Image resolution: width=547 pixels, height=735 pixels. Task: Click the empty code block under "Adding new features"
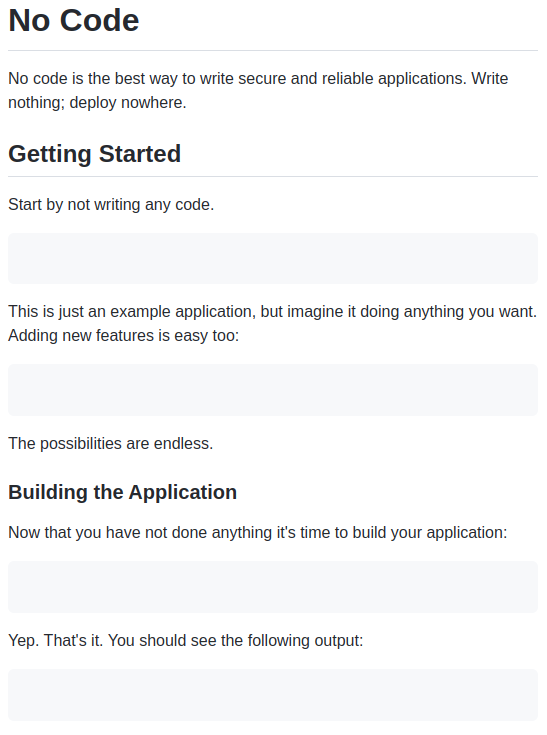point(273,390)
